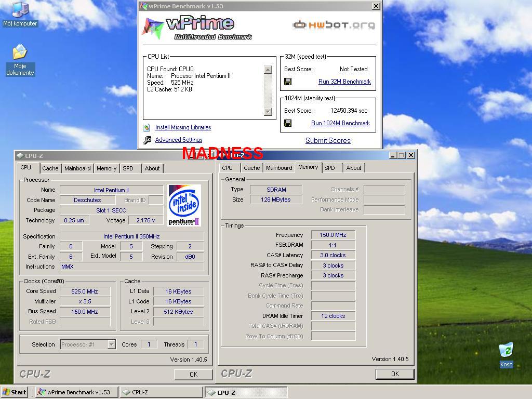Switch to About tab in right CPU-Z
Viewport: 532px width, 399px height.
pyautogui.click(x=353, y=168)
